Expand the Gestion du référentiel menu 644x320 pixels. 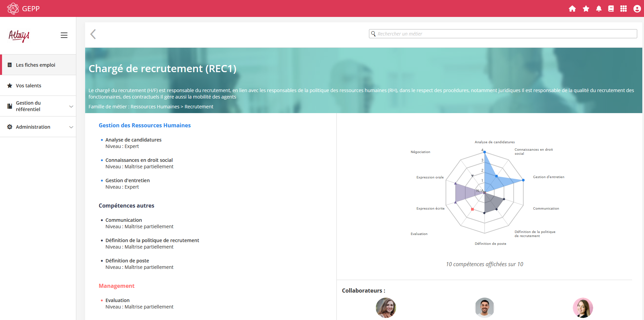tap(71, 106)
